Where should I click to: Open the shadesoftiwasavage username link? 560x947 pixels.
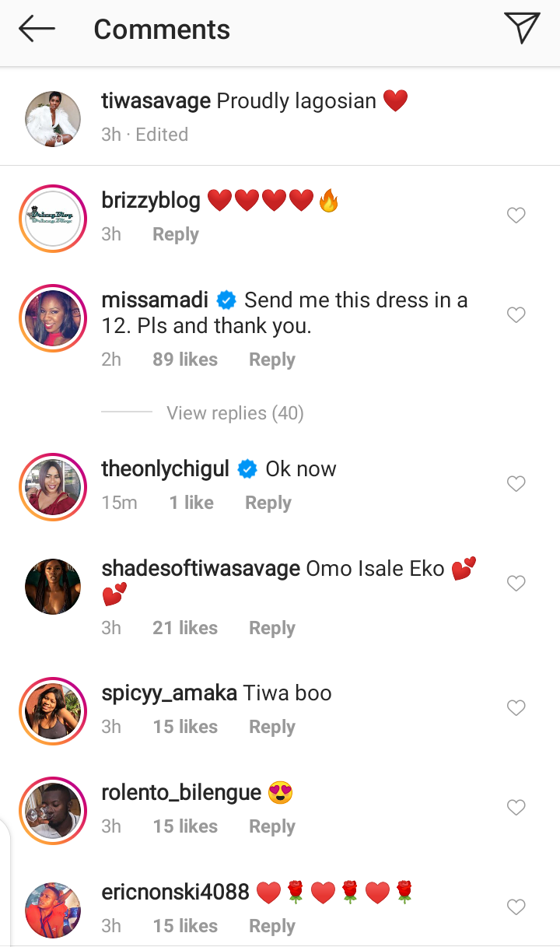(201, 569)
